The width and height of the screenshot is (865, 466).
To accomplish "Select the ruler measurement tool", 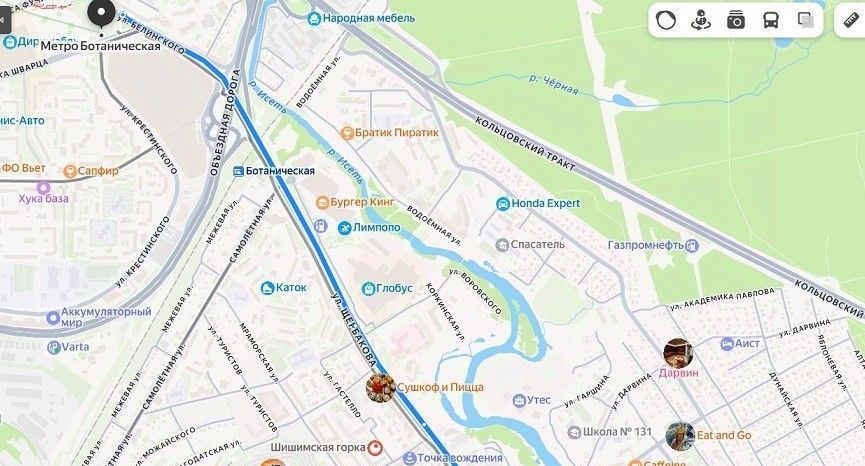I will point(853,20).
